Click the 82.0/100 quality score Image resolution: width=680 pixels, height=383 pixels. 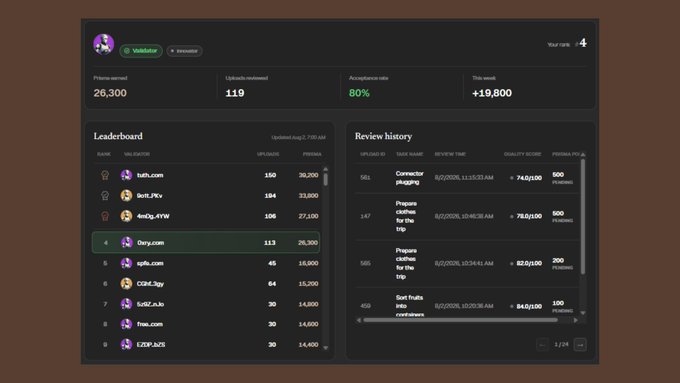click(529, 263)
